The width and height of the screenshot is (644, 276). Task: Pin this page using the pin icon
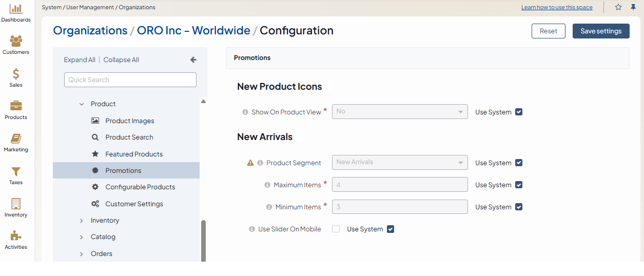pyautogui.click(x=633, y=7)
